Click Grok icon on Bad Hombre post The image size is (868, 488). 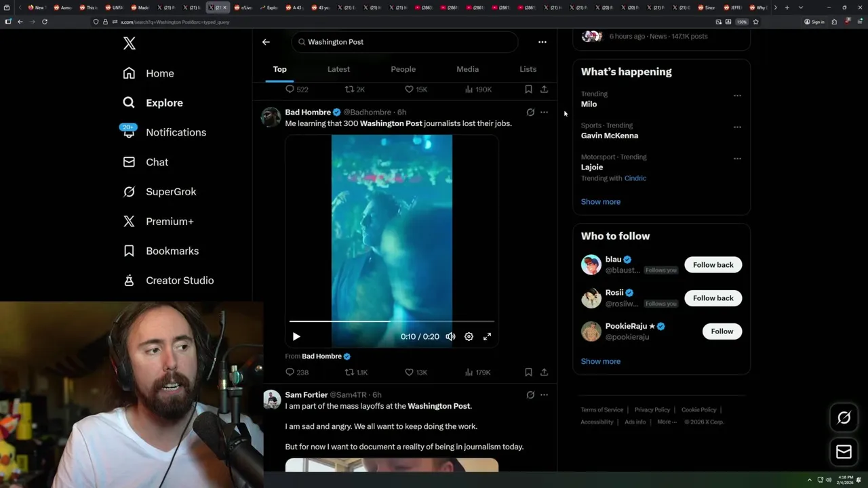tap(530, 113)
